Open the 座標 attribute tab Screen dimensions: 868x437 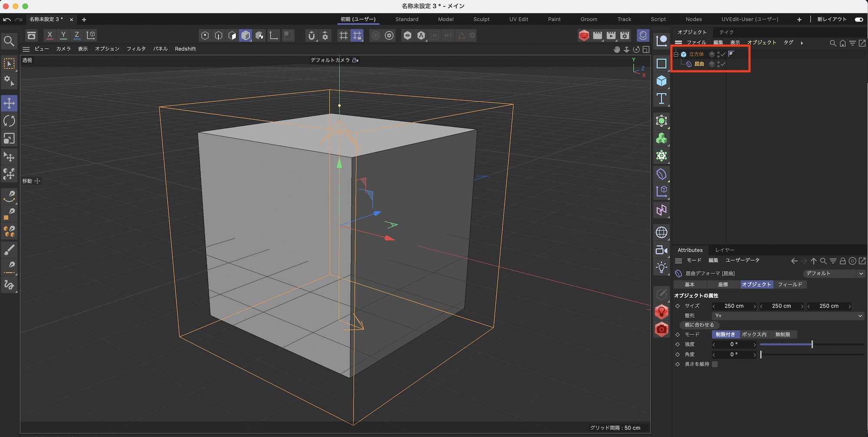[x=723, y=285]
